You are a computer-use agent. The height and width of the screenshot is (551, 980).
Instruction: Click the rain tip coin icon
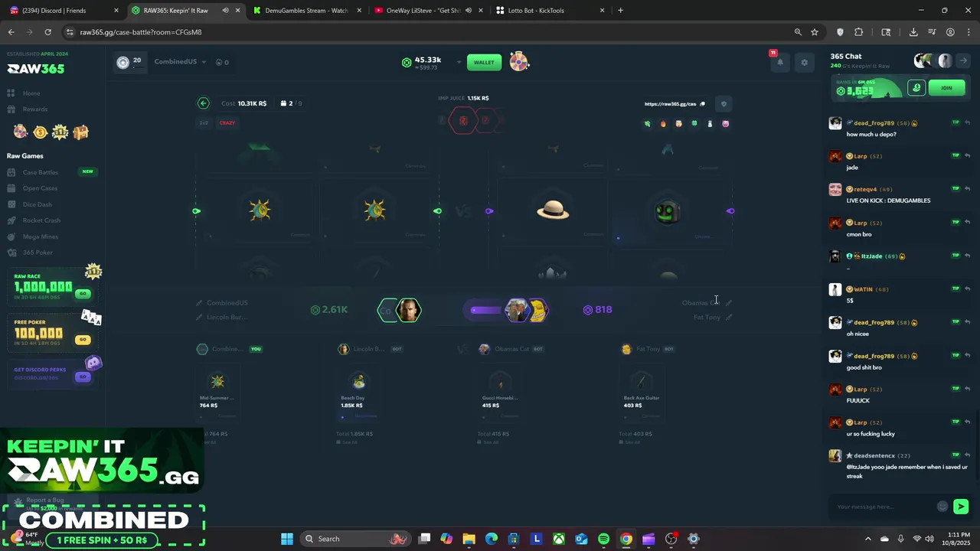[916, 88]
